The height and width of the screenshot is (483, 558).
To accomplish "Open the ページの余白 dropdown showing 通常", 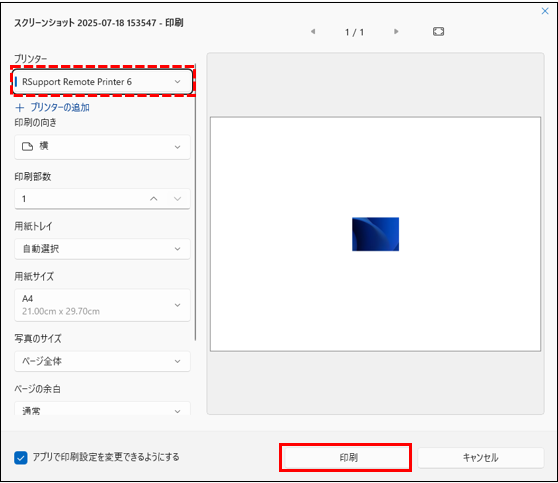I will (102, 409).
